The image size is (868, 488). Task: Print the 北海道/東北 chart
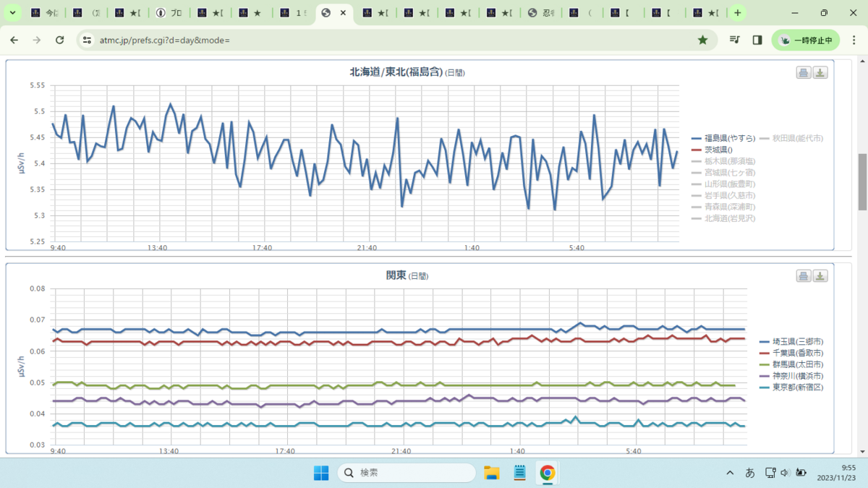(804, 72)
